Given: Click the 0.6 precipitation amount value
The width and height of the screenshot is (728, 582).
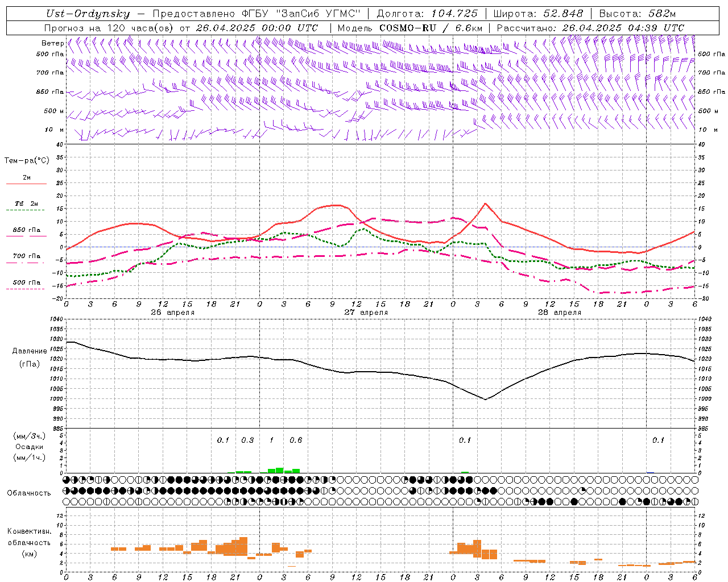Looking at the screenshot, I should coord(296,440).
